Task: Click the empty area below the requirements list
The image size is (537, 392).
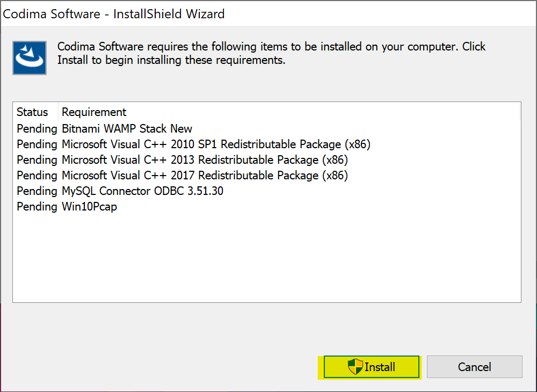Action: pyautogui.click(x=266, y=258)
